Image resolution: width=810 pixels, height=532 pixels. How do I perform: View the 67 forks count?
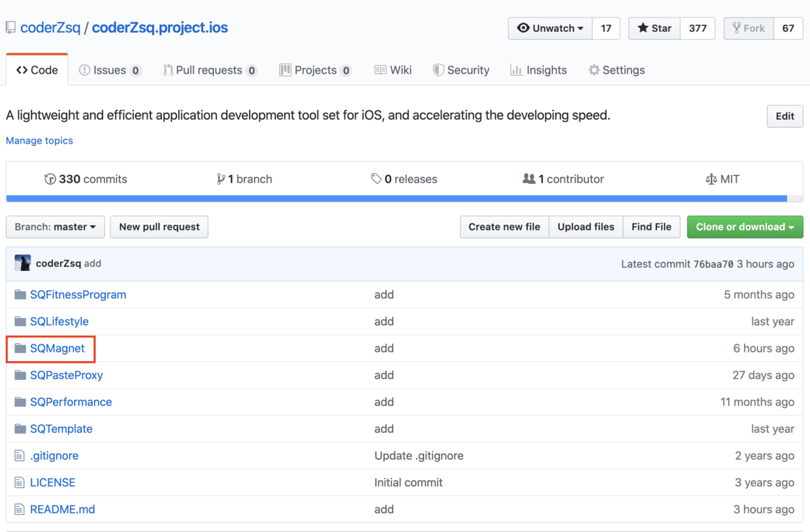(x=788, y=28)
